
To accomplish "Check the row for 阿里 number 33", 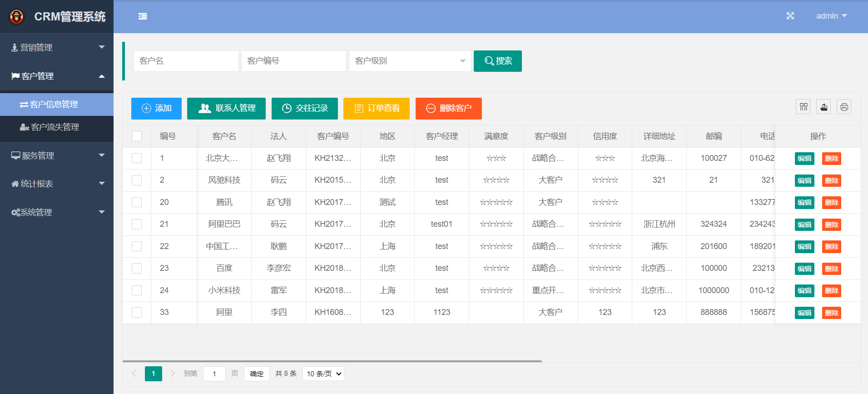I will point(137,312).
